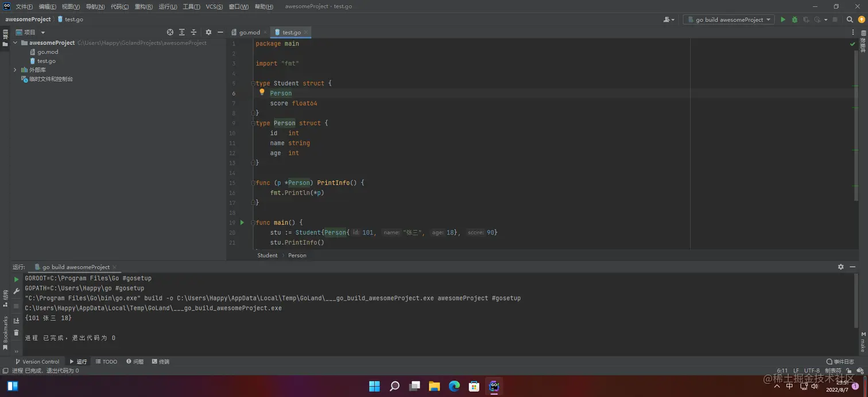Hide the Run panel with minus icon
Screen dimensions: 868x397
pyautogui.click(x=852, y=267)
